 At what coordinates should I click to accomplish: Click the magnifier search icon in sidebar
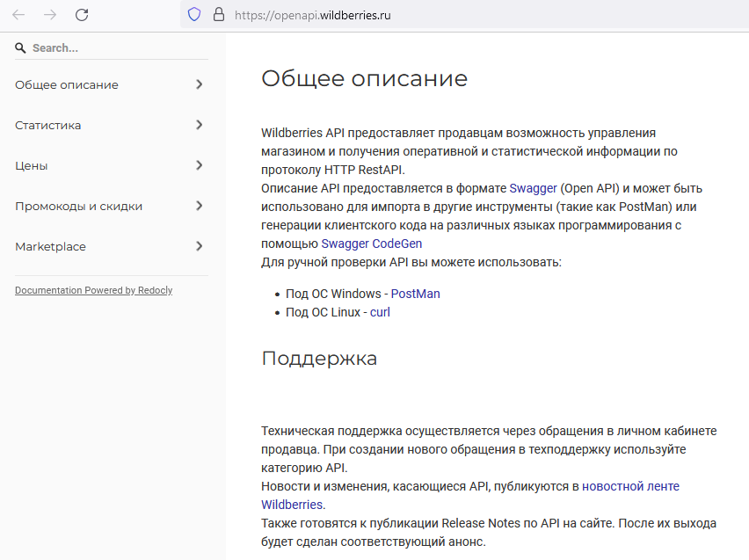pyautogui.click(x=20, y=47)
